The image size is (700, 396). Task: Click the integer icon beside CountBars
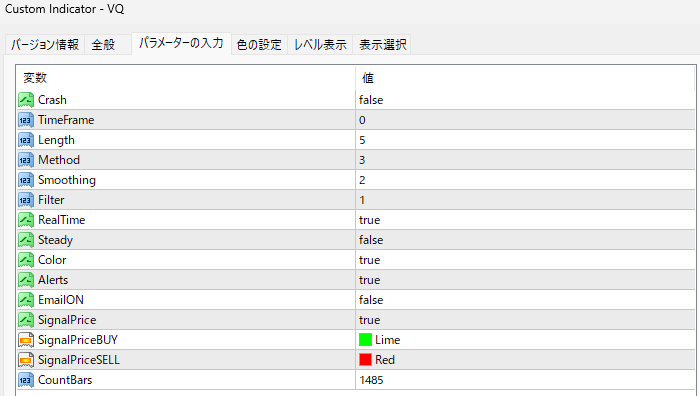[x=26, y=380]
